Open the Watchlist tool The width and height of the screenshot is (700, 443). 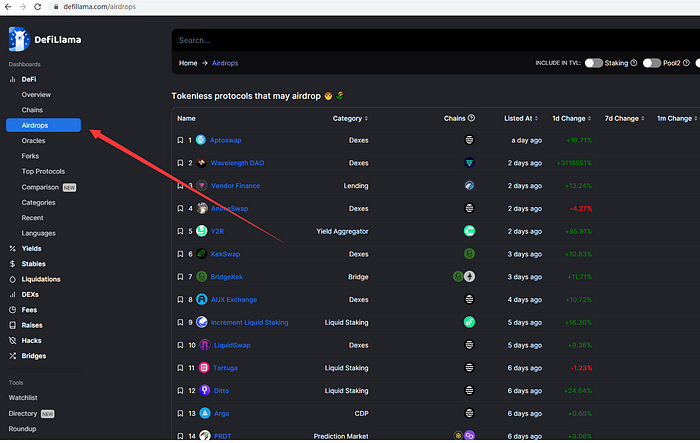click(x=23, y=397)
